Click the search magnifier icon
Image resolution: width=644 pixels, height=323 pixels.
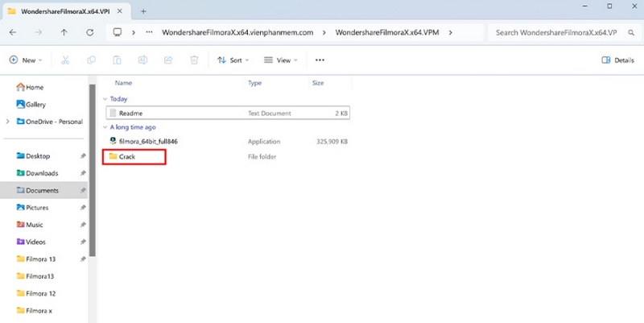click(x=631, y=32)
